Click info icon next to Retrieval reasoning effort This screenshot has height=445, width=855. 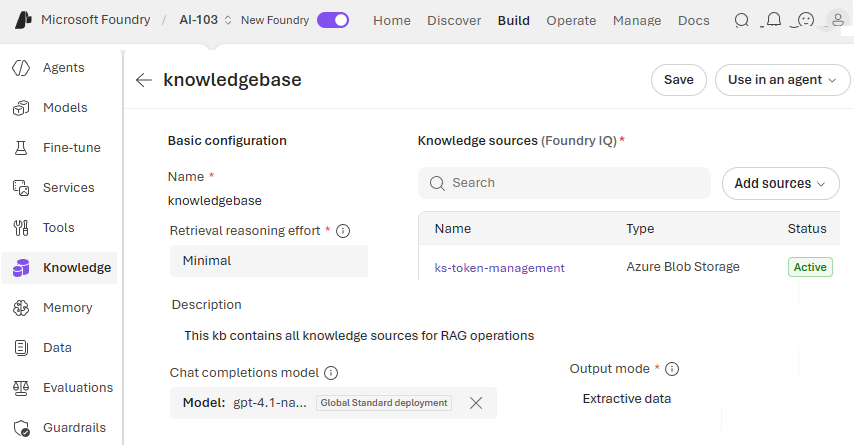[x=343, y=231]
